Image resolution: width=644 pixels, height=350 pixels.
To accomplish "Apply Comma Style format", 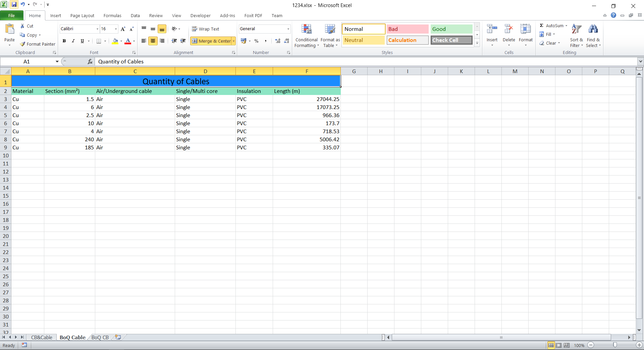I will [x=266, y=41].
